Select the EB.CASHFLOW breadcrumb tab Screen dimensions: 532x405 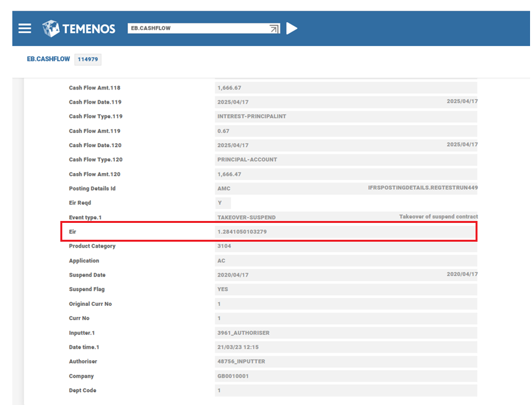(48, 59)
